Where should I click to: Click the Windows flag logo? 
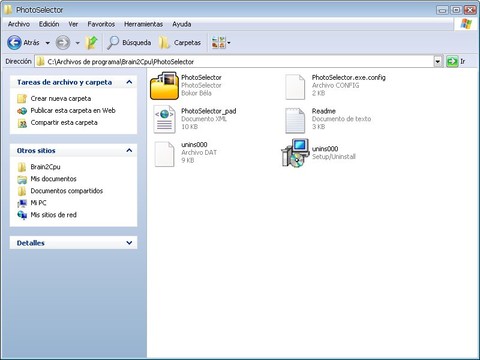click(x=466, y=24)
